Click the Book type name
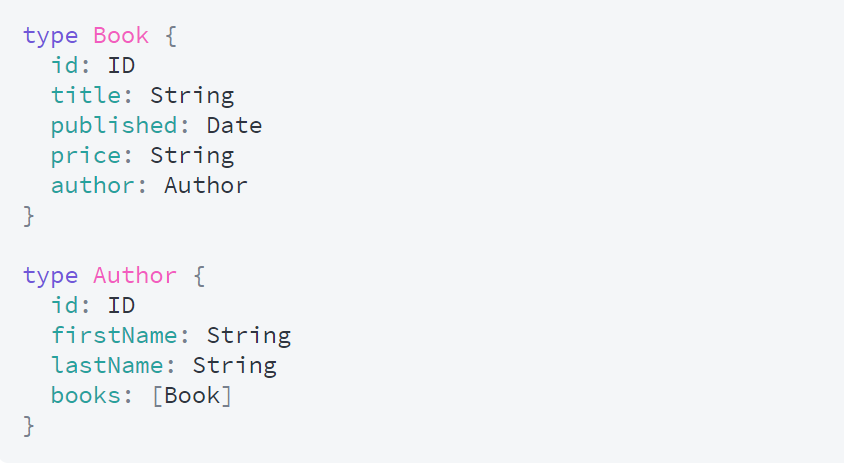This screenshot has width=844, height=468. 121,36
